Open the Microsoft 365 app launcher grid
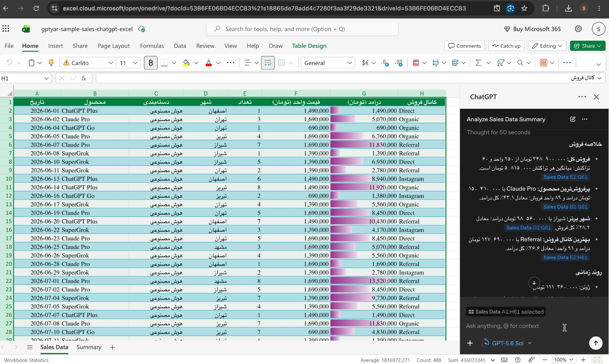Image resolution: width=609 pixels, height=364 pixels. (x=6, y=29)
